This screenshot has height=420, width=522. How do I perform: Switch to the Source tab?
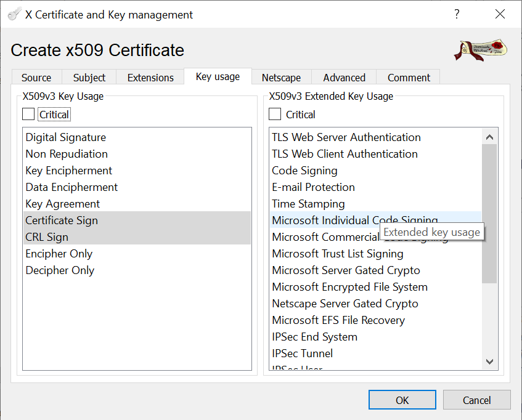36,78
